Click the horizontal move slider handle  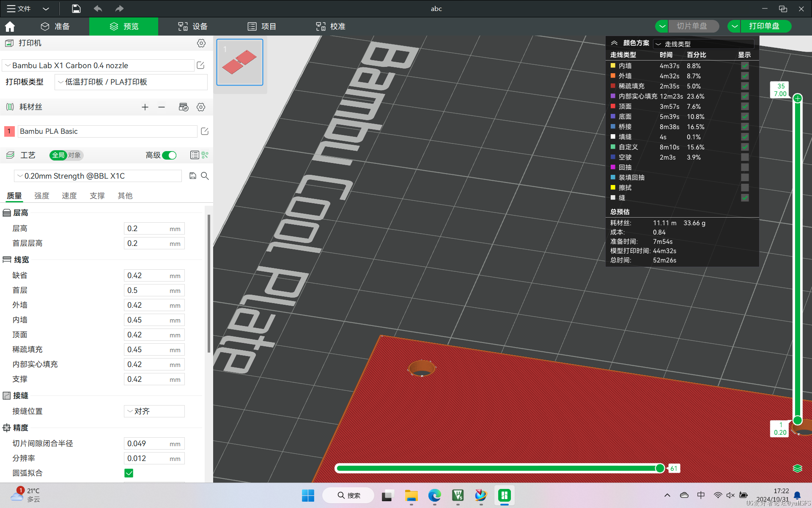660,468
